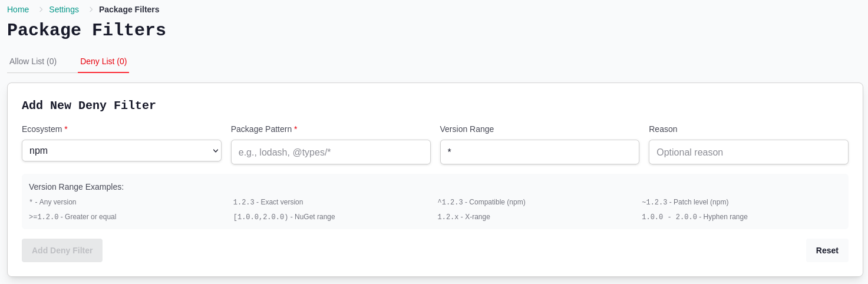This screenshot has height=284, width=868.
Task: Click into the Version Range field
Action: click(539, 152)
